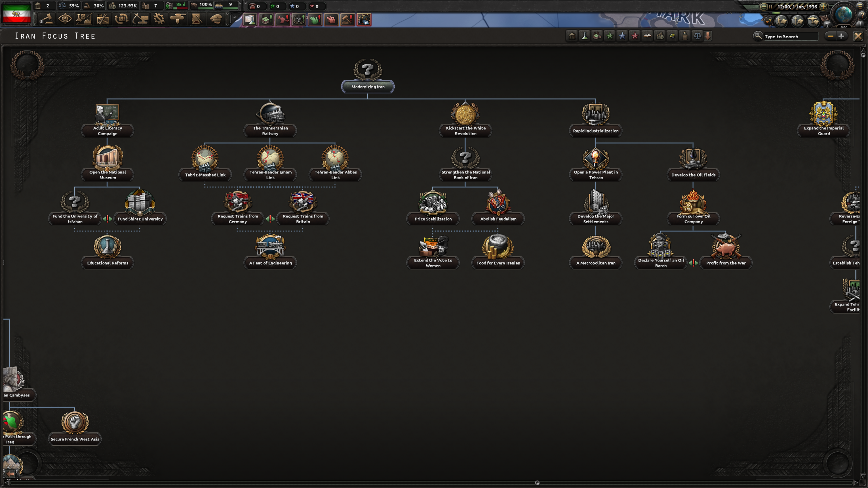The height and width of the screenshot is (488, 868).
Task: Toggle the green star focus filter
Action: [x=609, y=36]
